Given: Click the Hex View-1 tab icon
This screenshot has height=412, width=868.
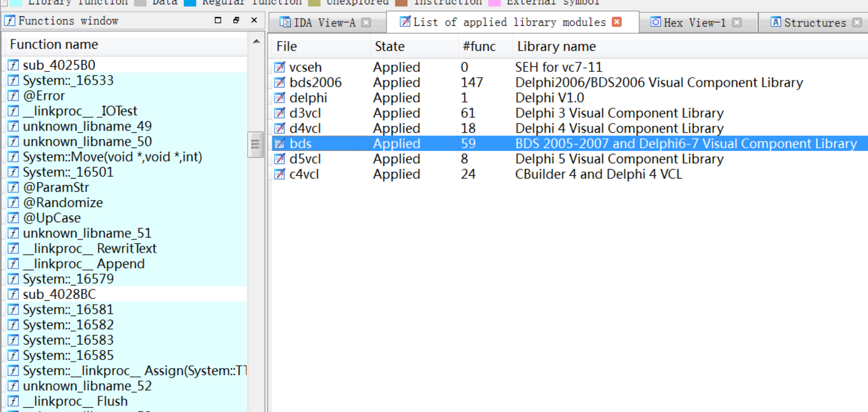Looking at the screenshot, I should coord(655,22).
